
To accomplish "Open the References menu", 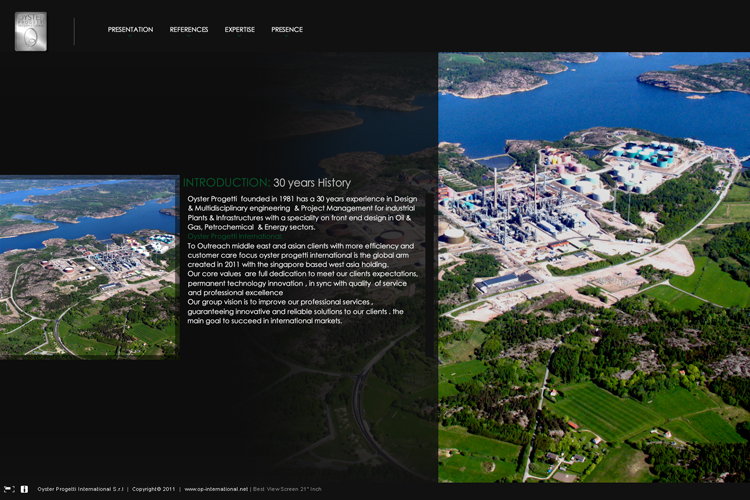I will coord(189,30).
